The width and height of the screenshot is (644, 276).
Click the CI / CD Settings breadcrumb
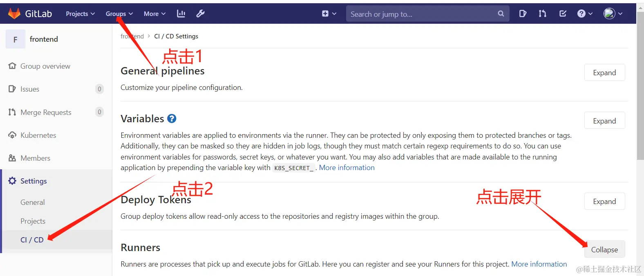point(176,36)
